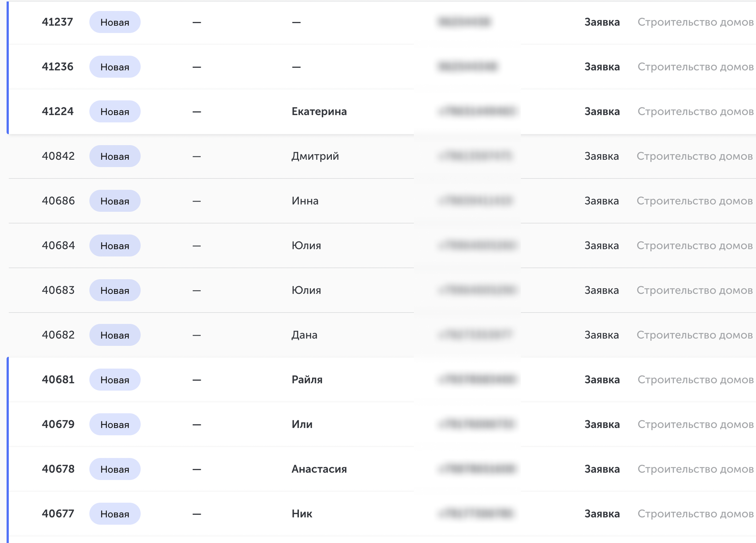Screen dimensions: 756x543
Task: Select the name Инна
Action: tap(305, 201)
